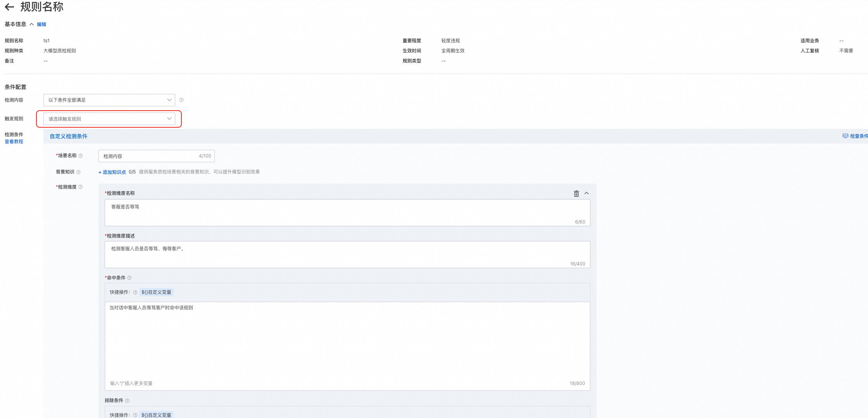Click the help icon beside 场景名称
This screenshot has width=868, height=418.
click(81, 156)
